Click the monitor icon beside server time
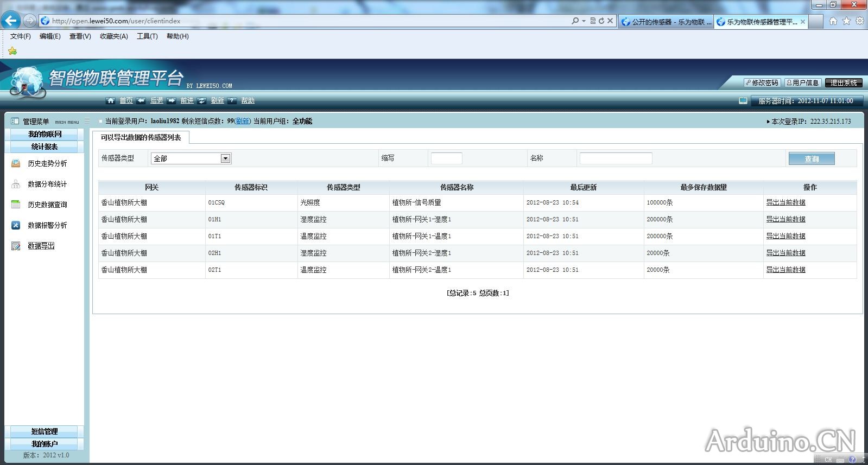868x465 pixels. click(743, 101)
